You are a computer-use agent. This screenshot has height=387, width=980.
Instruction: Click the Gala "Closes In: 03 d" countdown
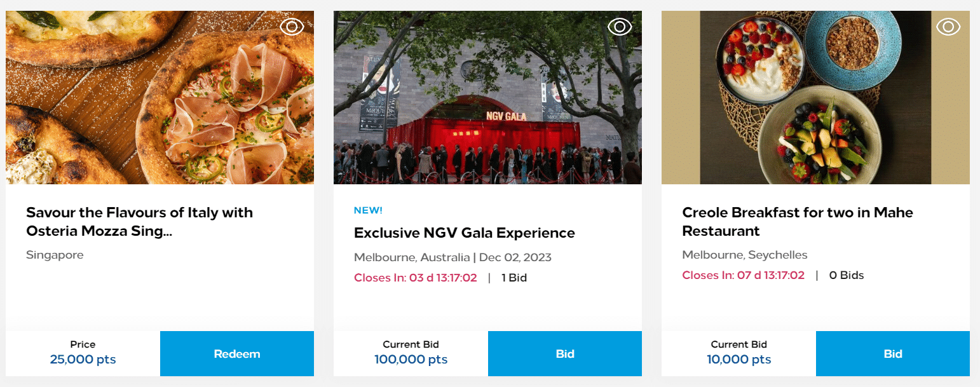pyautogui.click(x=415, y=278)
